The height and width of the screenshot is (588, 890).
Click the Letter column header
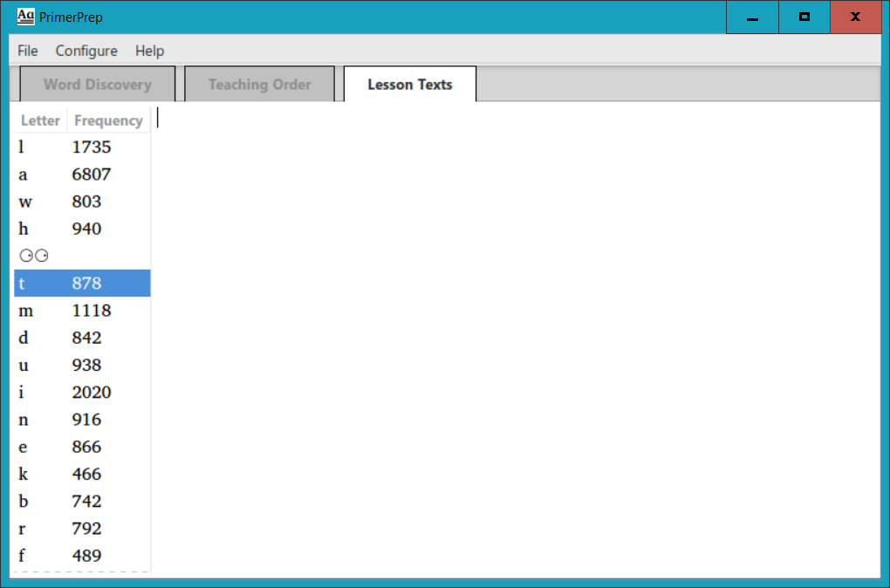[40, 120]
